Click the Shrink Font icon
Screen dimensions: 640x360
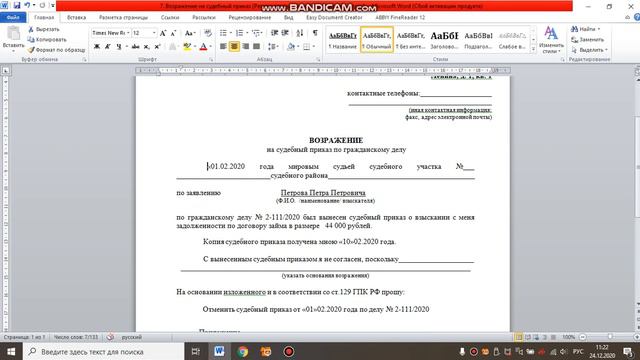[x=173, y=33]
